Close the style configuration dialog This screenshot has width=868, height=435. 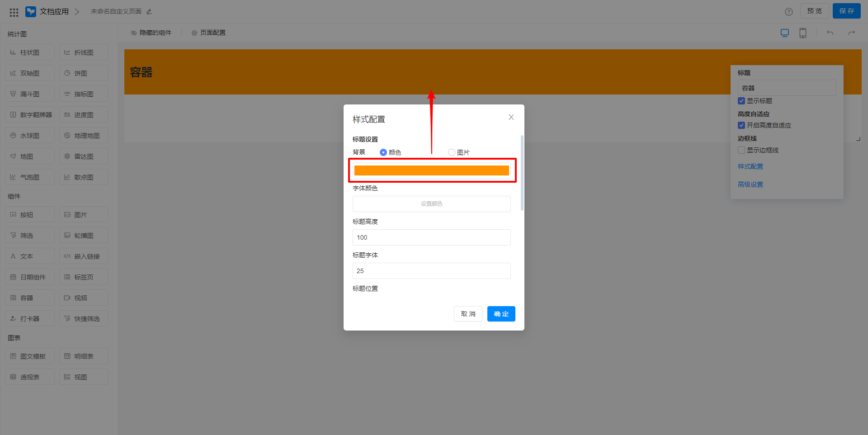coord(511,118)
